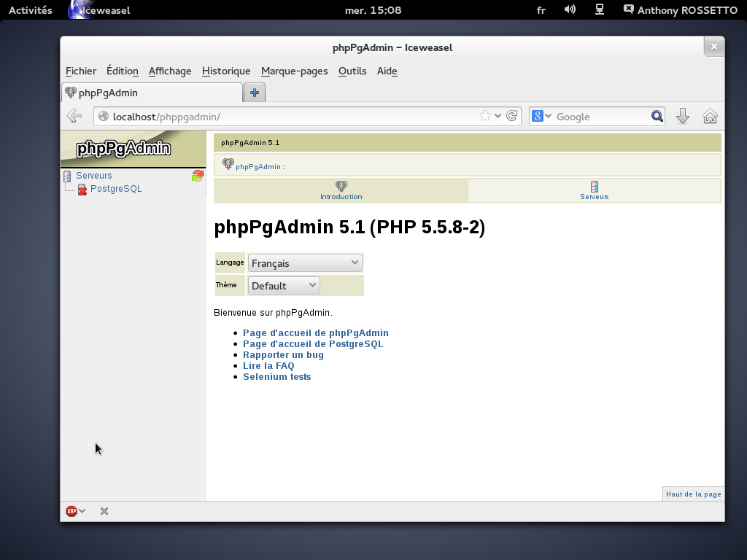Screen dimensions: 747x560
Task: Click the server icon on the Serveurs tab
Action: coord(594,186)
